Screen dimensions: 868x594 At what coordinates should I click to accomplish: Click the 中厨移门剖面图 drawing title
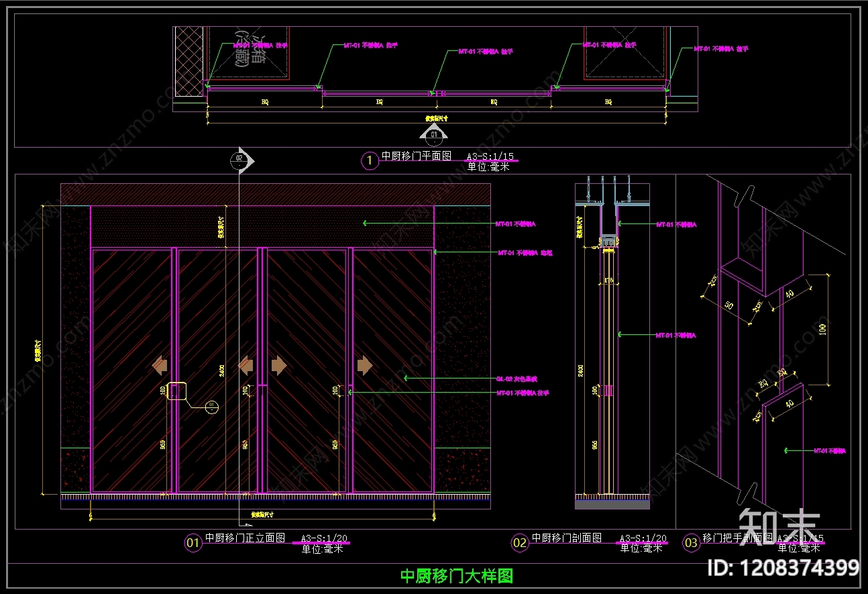[x=567, y=538]
